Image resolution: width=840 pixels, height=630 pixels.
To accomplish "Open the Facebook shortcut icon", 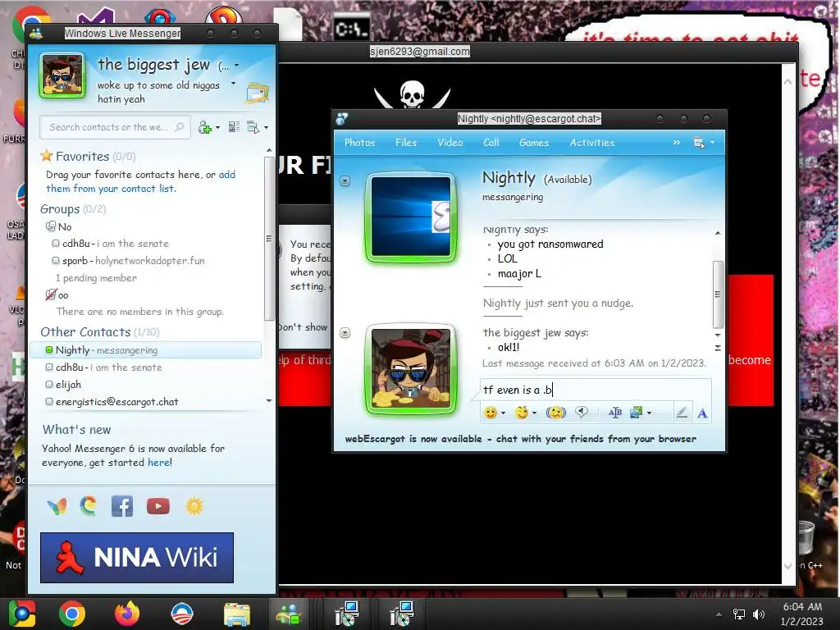I will [x=122, y=505].
